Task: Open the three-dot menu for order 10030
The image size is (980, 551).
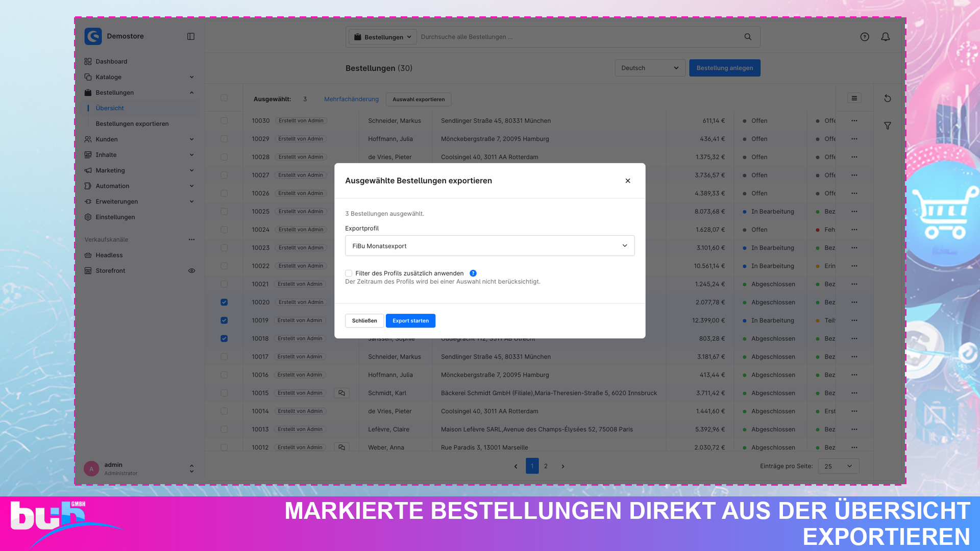Action: 854,121
